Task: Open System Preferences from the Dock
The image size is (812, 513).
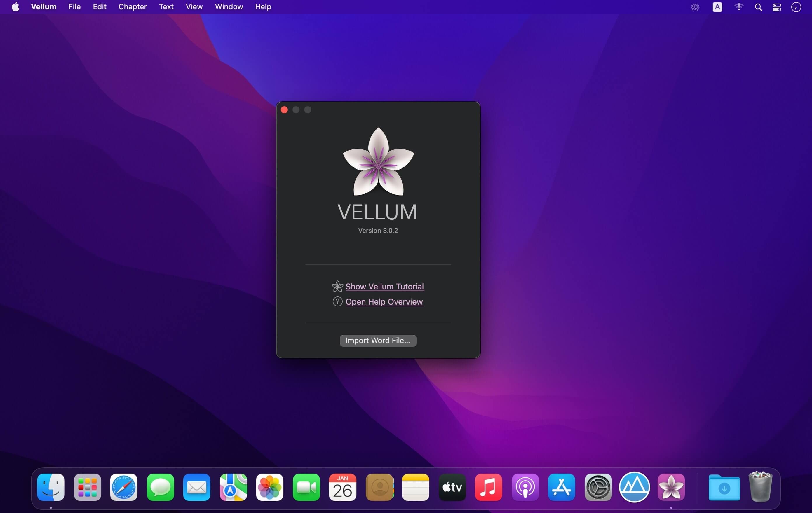Action: [598, 487]
